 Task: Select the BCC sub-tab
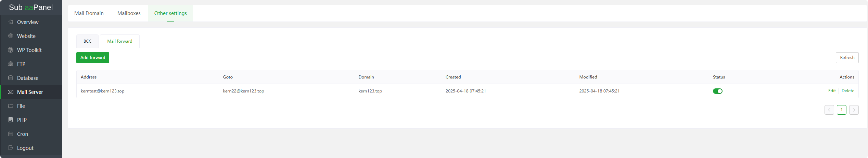pyautogui.click(x=87, y=41)
